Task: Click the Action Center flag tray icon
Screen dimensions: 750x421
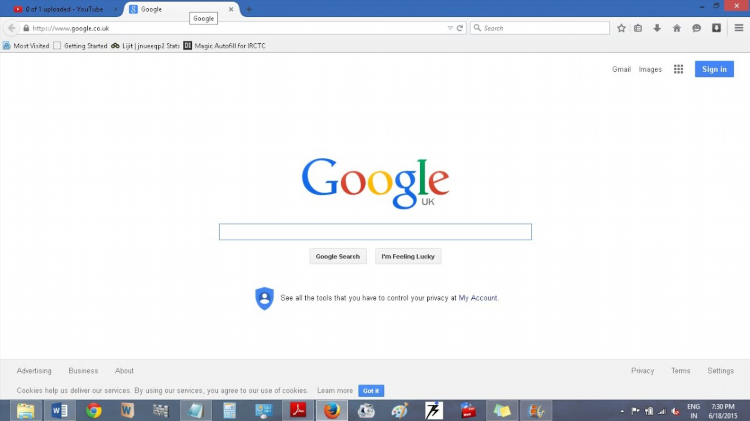Action: point(636,411)
